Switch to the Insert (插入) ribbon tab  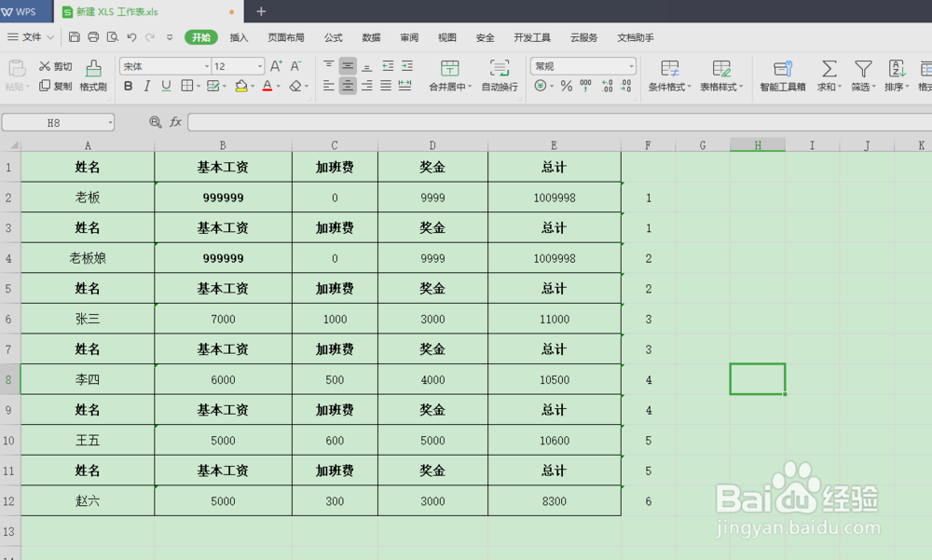[x=239, y=37]
